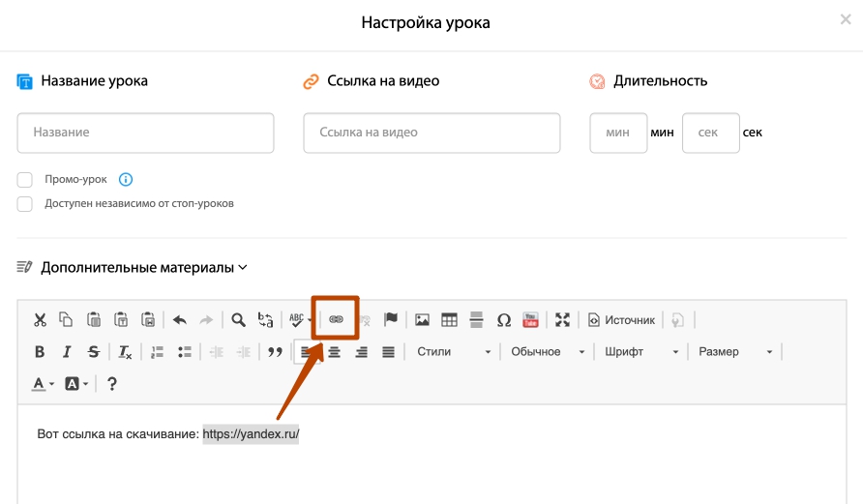The height and width of the screenshot is (504, 863).
Task: Focus the мин duration field
Action: click(618, 133)
